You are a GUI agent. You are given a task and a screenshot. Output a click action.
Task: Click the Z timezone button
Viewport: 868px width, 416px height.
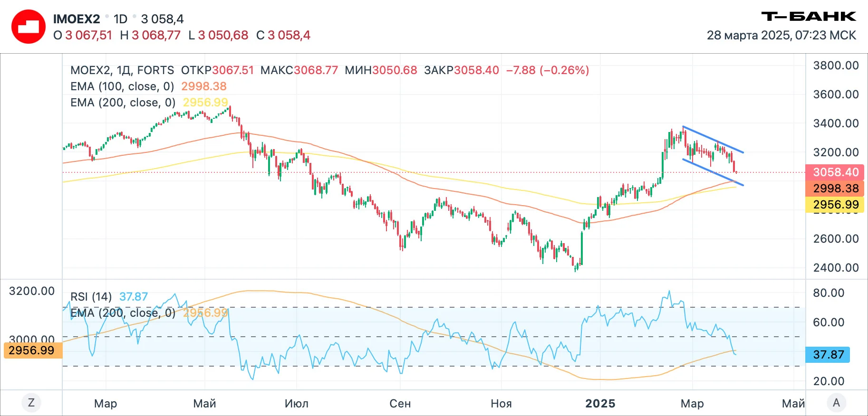click(31, 403)
